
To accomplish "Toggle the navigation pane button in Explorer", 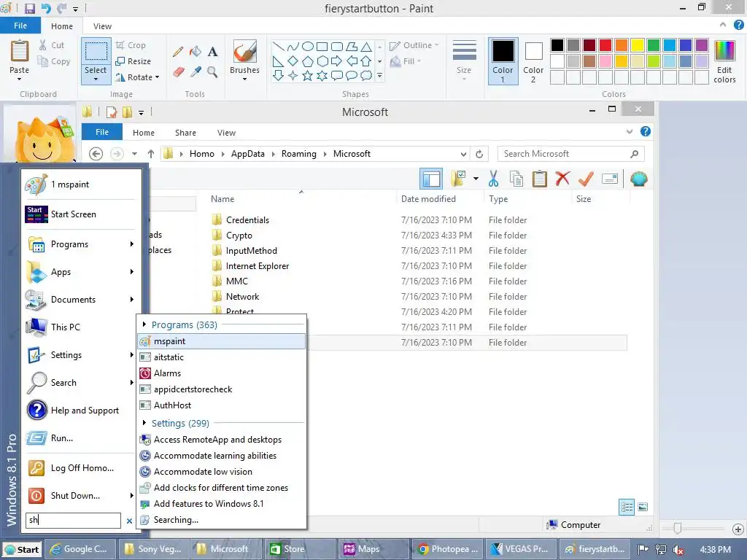I will point(431,179).
